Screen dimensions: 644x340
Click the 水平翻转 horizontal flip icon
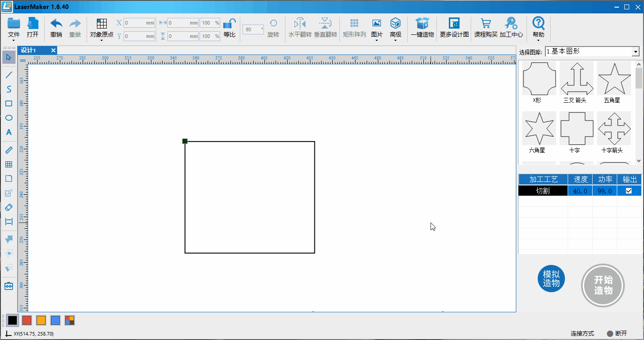click(300, 23)
